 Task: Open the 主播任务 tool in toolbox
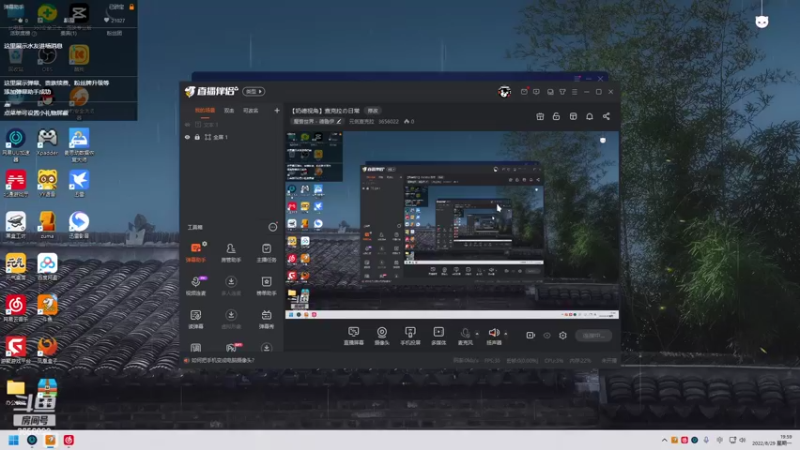pos(266,253)
